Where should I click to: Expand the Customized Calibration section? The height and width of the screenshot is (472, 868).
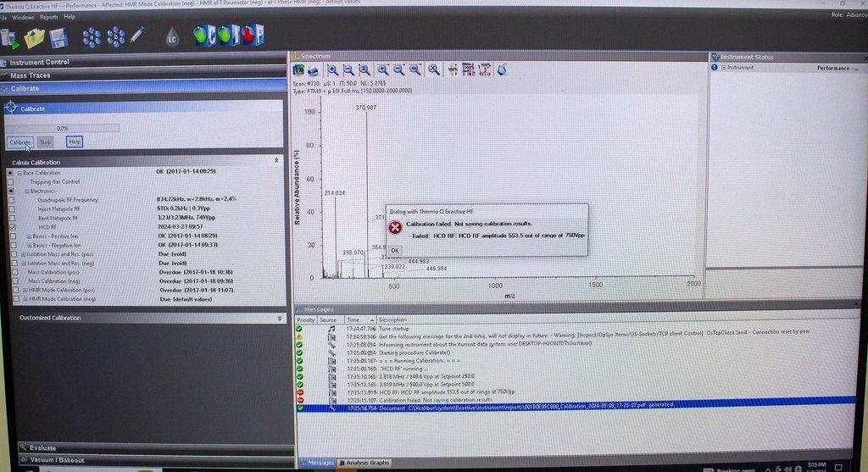(x=280, y=318)
